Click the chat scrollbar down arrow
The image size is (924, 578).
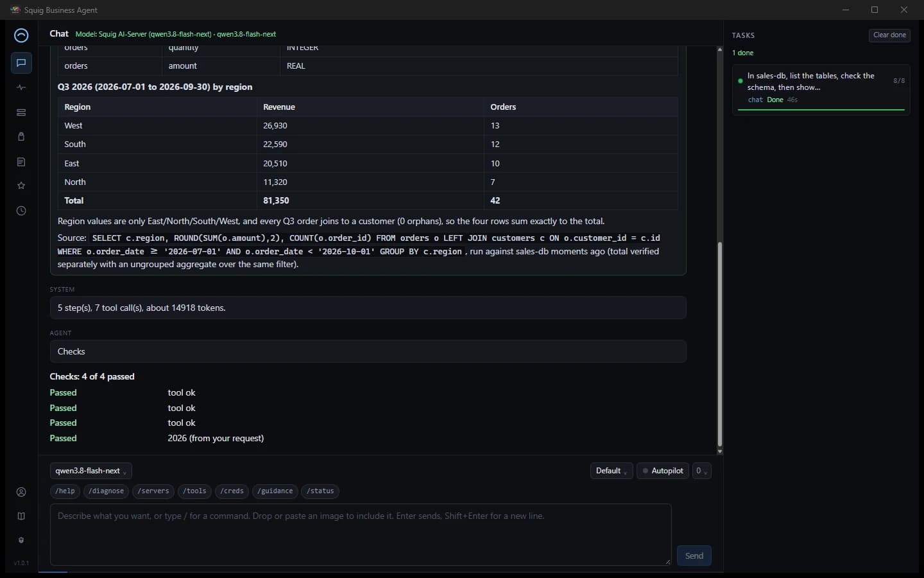(720, 451)
